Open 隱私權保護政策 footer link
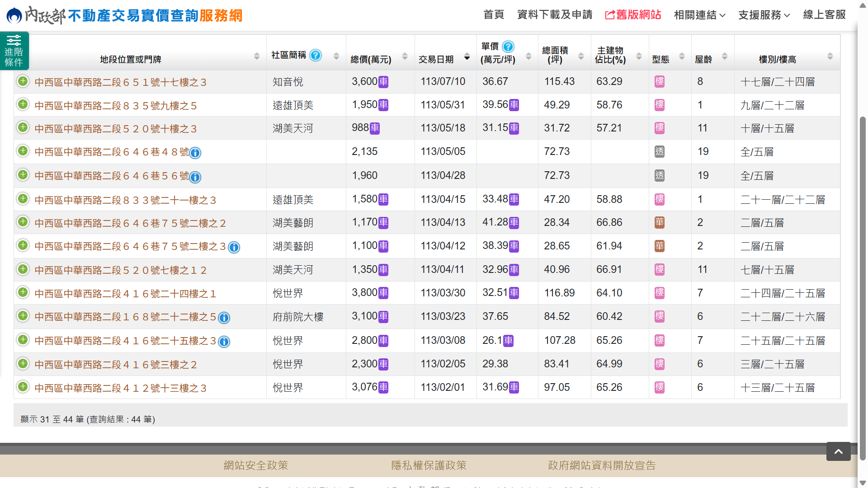 (429, 465)
